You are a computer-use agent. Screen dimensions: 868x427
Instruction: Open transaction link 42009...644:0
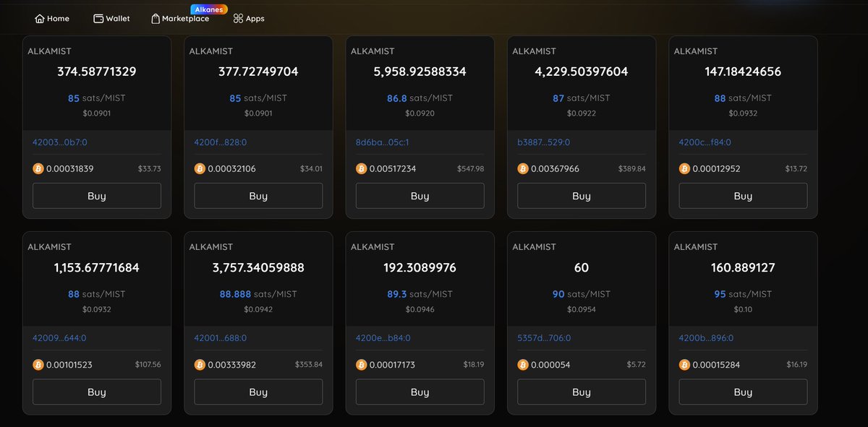tap(59, 337)
